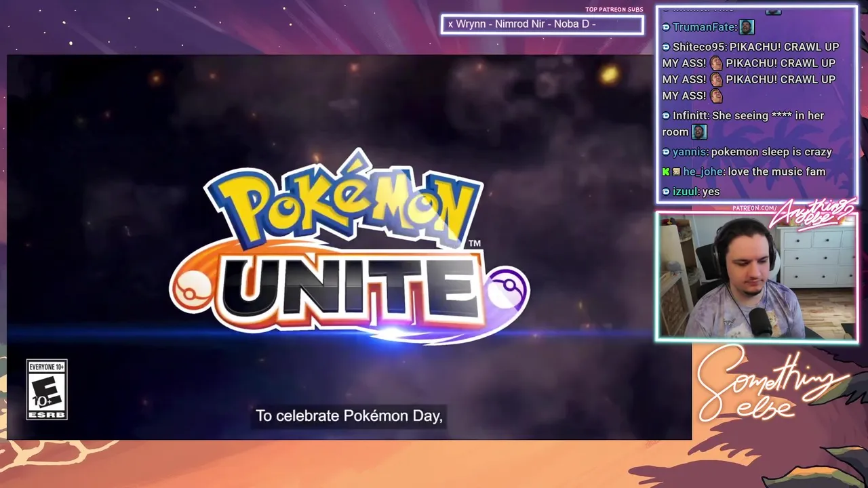Select the yannis username in chat

point(689,152)
